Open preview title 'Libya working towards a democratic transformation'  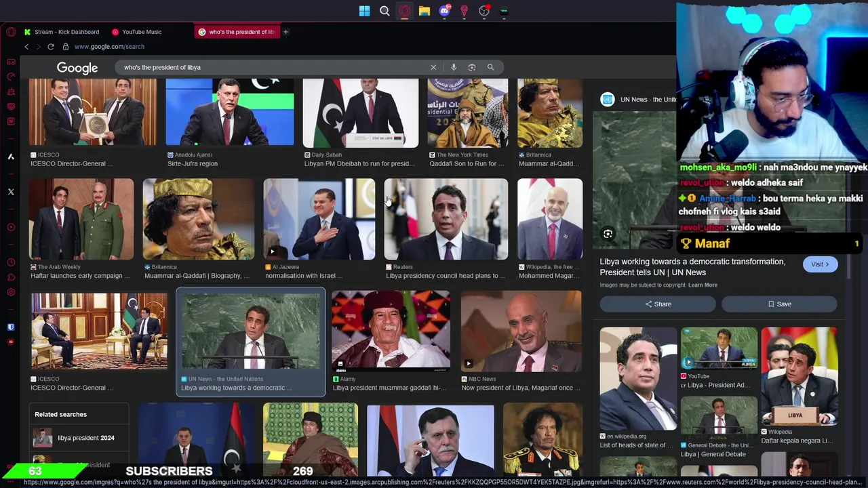[x=692, y=267]
